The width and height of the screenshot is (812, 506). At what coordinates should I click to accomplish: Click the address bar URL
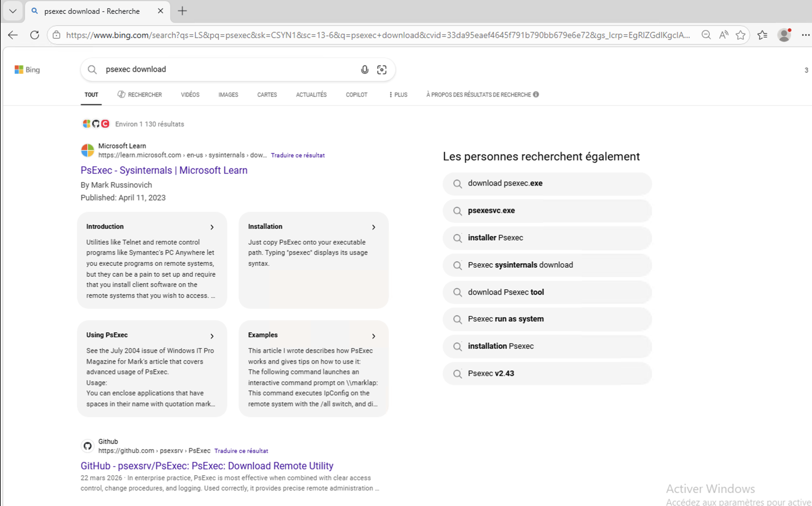click(378, 35)
